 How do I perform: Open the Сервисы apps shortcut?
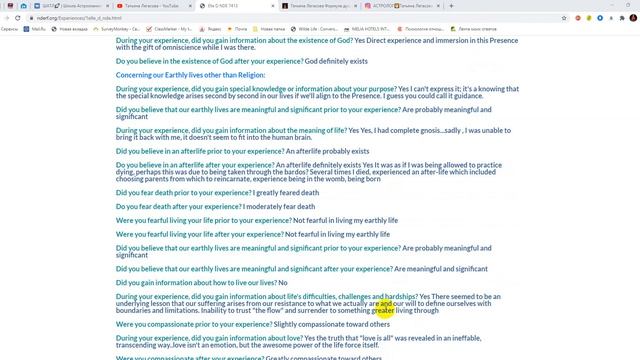(x=9, y=29)
